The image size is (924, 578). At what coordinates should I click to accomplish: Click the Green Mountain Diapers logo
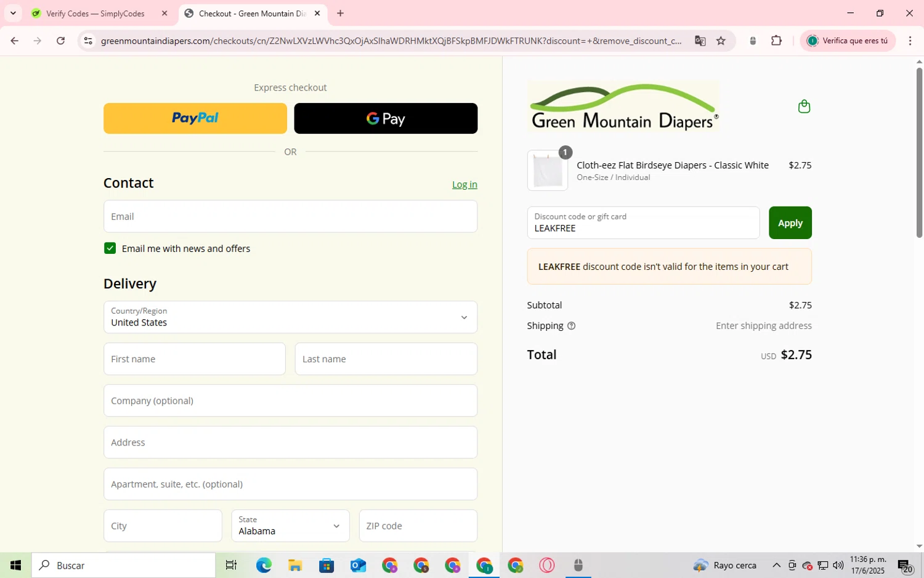click(x=623, y=106)
